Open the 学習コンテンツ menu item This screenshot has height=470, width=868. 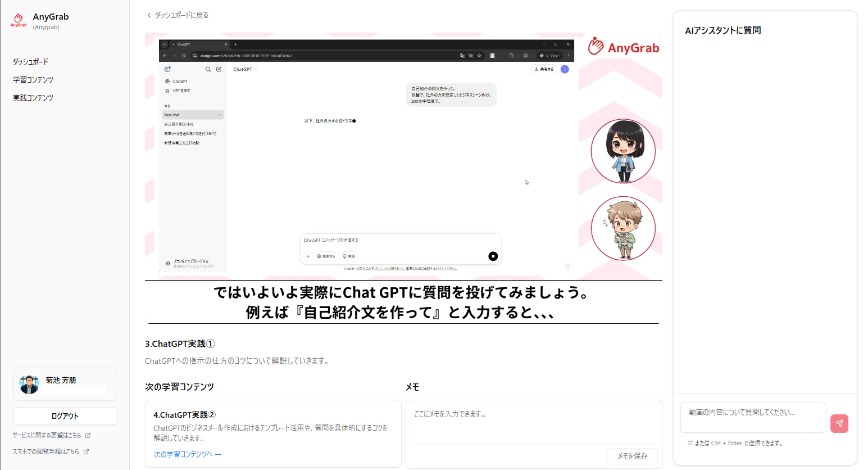click(33, 80)
